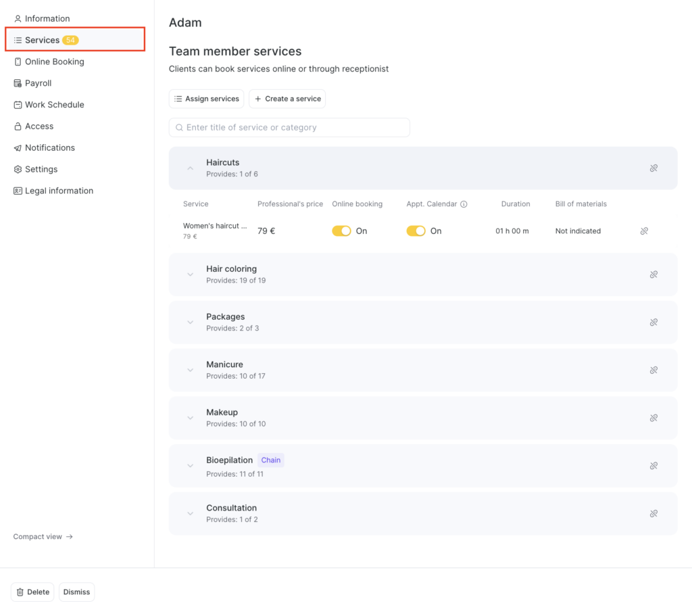
Task: Go to Work Schedule in sidebar
Action: pyautogui.click(x=54, y=105)
